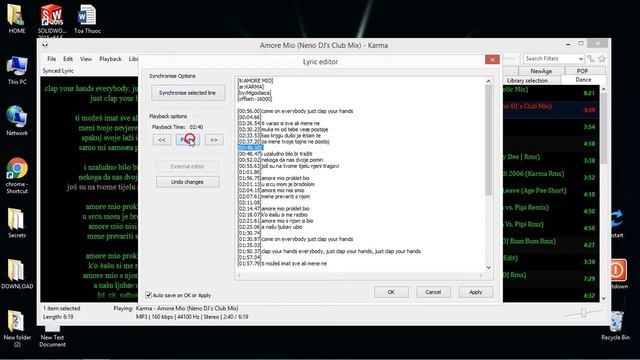Open the HOME desktop folder icon
This screenshot has width=640, height=360.
pyautogui.click(x=17, y=18)
